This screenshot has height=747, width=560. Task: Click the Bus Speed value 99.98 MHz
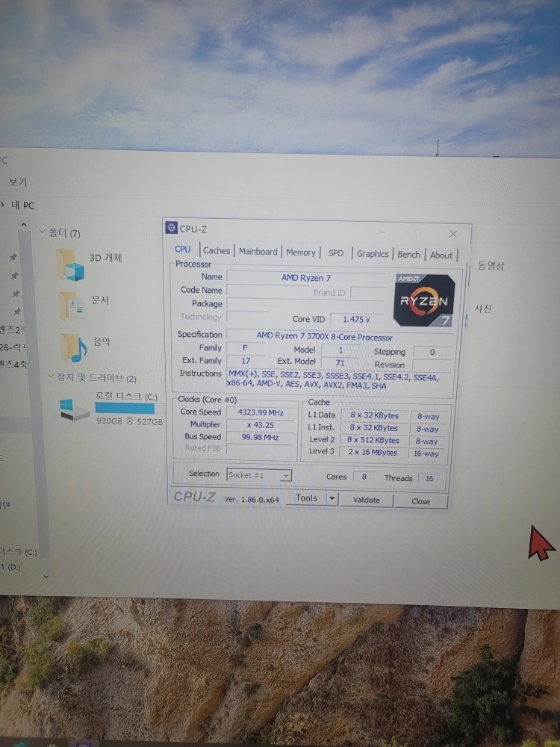(x=260, y=437)
